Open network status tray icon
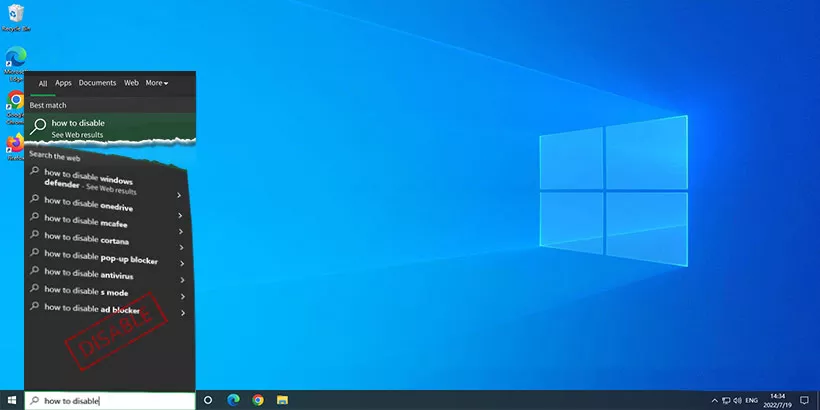 click(726, 401)
